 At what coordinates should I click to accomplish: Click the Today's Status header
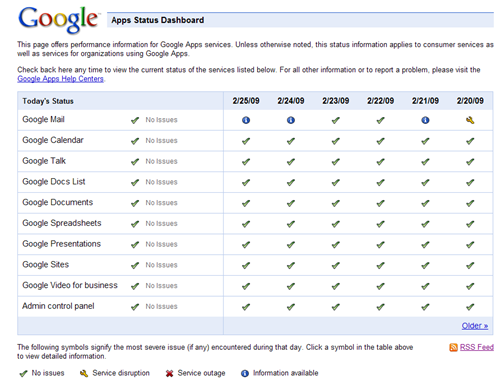coord(48,101)
